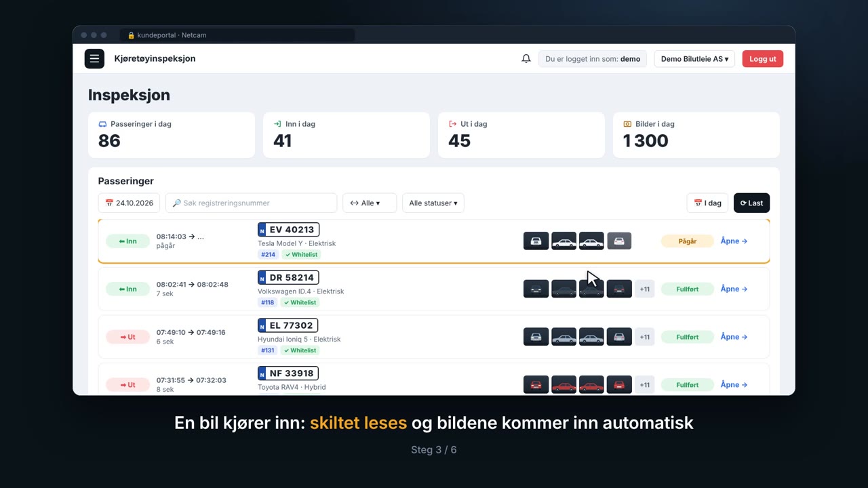Expand the Demo Bilutleie AS account dropdown
The image size is (868, 488).
694,59
